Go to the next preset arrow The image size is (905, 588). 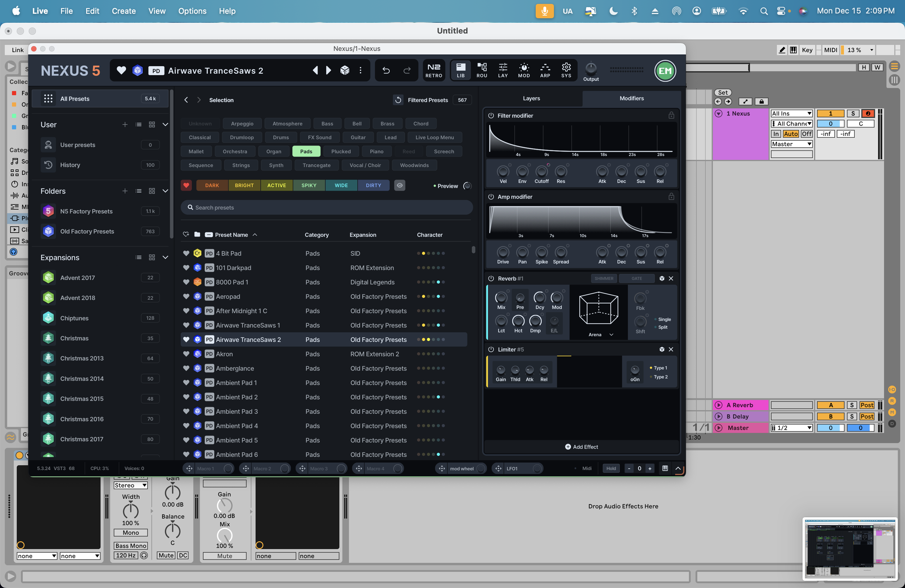(329, 70)
